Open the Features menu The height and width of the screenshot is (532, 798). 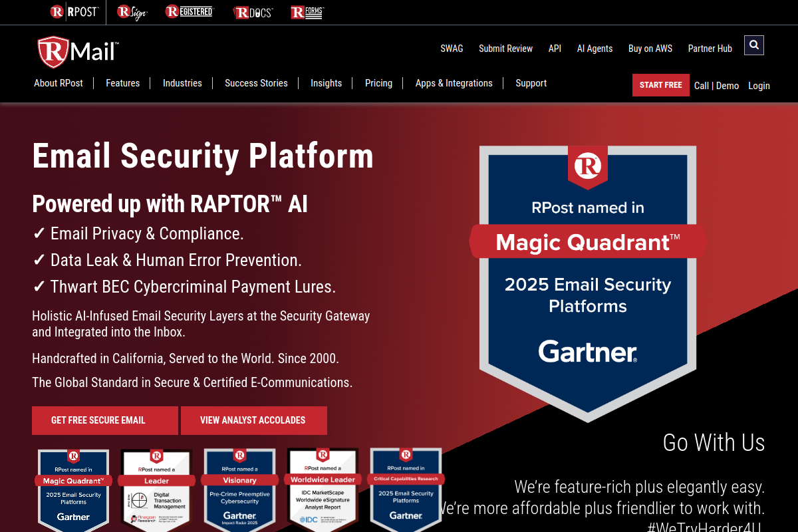(123, 83)
